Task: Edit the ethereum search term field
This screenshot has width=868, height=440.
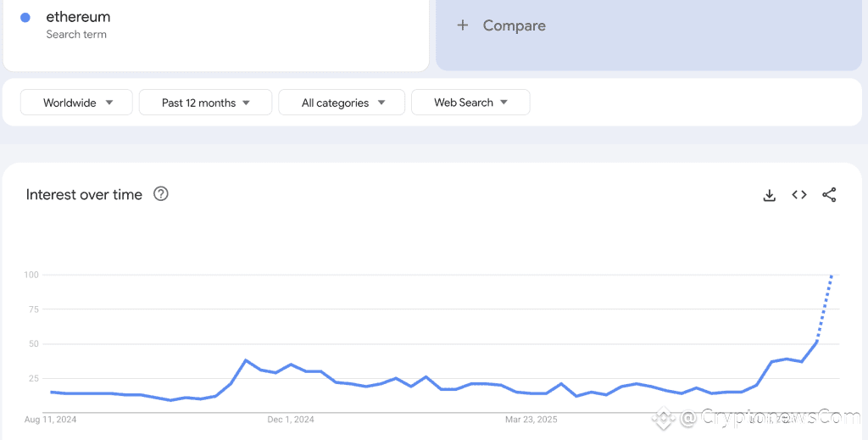Action: [78, 17]
